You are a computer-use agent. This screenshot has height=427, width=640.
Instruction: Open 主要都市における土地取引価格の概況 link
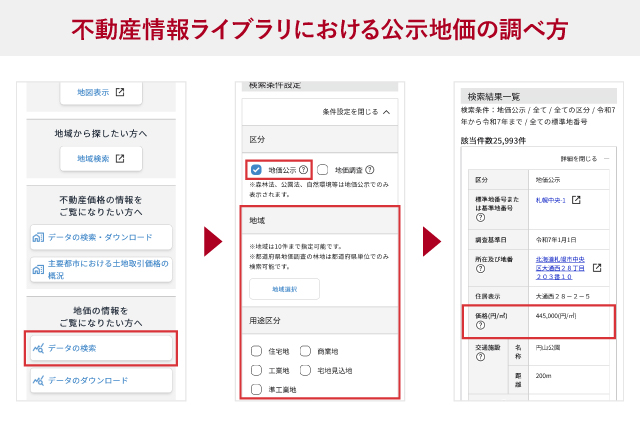tap(101, 269)
